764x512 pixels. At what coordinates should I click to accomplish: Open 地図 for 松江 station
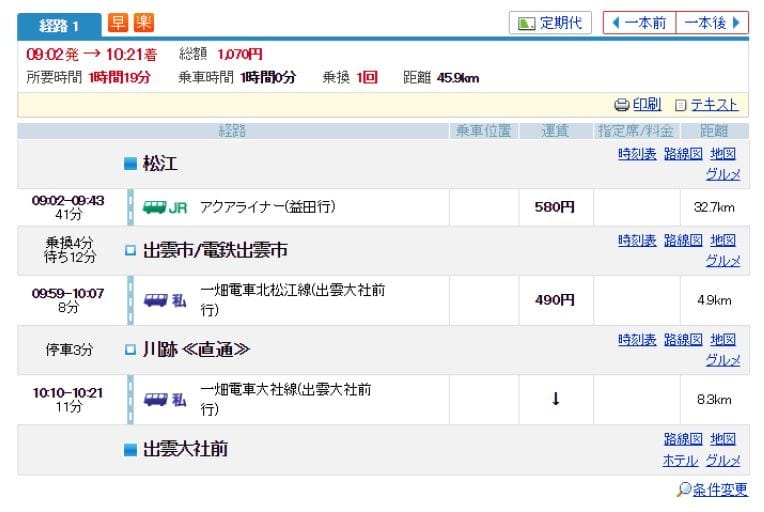[x=723, y=154]
